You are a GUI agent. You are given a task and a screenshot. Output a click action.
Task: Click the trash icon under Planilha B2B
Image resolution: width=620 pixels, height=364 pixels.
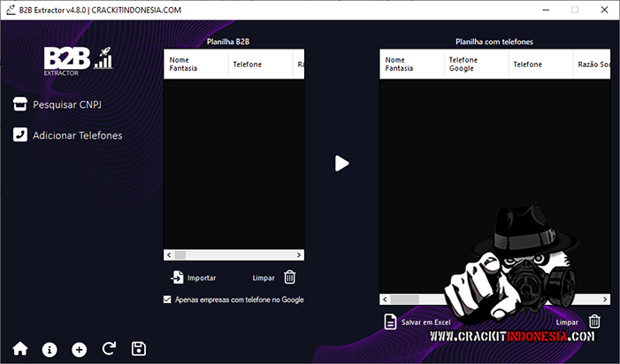(x=290, y=277)
